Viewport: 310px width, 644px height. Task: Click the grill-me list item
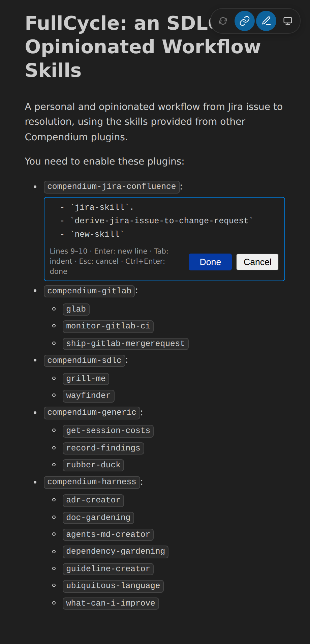[x=86, y=379]
